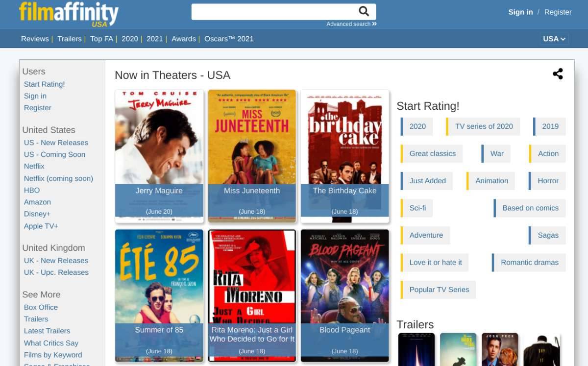The image size is (588, 366).
Task: Open the FilmAffinity USA logo homepage
Action: click(x=69, y=14)
